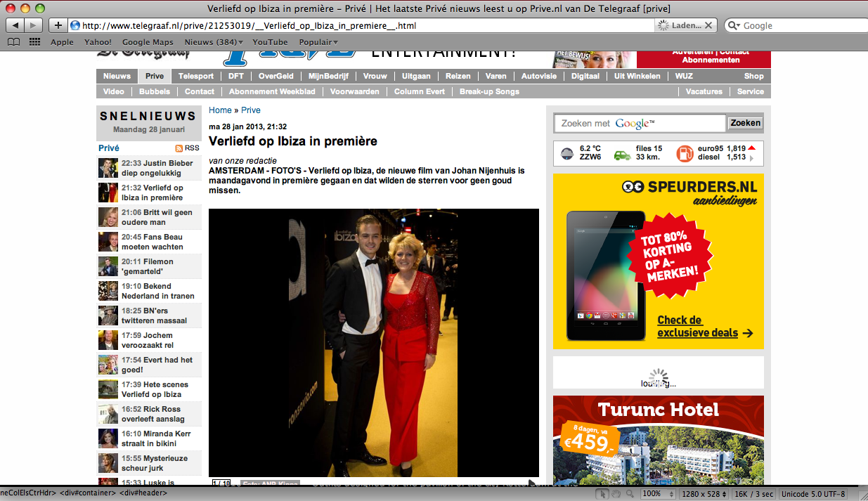
Task: Open the Abonnement Weekblad submenu item
Action: 272,91
